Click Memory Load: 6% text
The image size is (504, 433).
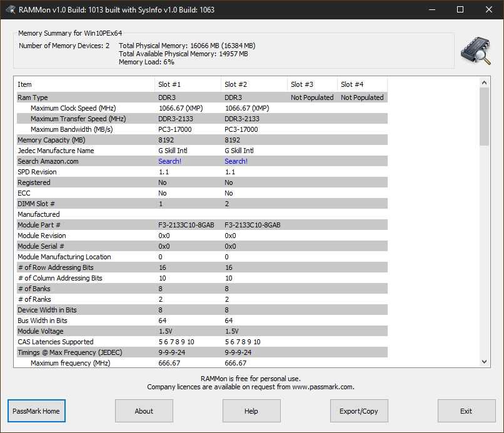pos(146,62)
